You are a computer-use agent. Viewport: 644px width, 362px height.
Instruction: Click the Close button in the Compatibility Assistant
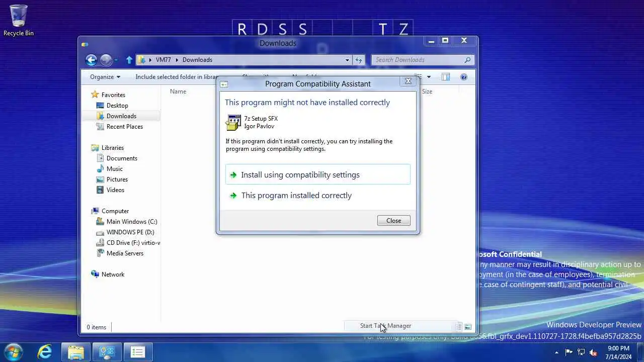(393, 220)
